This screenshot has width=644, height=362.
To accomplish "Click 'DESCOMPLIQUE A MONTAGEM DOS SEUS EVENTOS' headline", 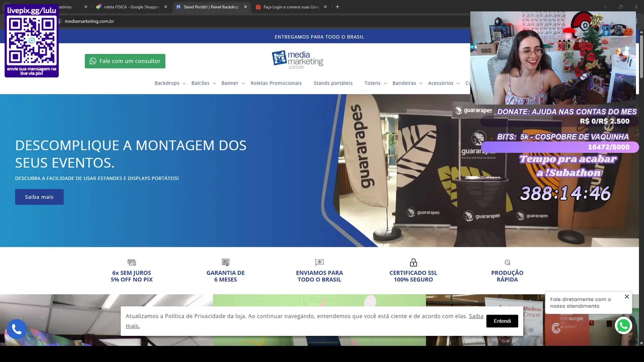I will pos(131,154).
